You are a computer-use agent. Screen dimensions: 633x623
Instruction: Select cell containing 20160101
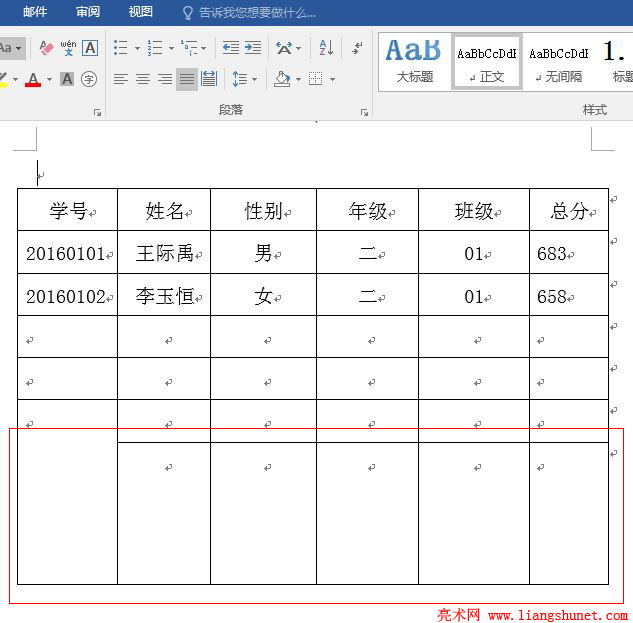pos(68,253)
